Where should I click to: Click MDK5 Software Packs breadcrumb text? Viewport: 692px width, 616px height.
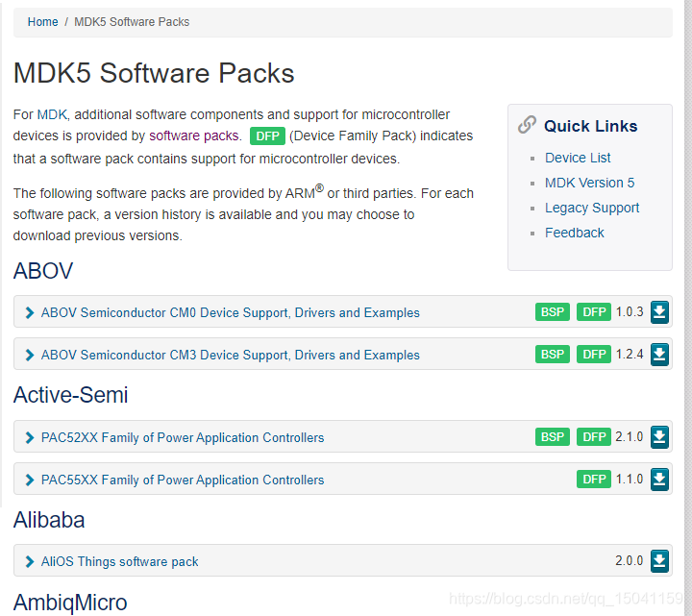(x=132, y=21)
